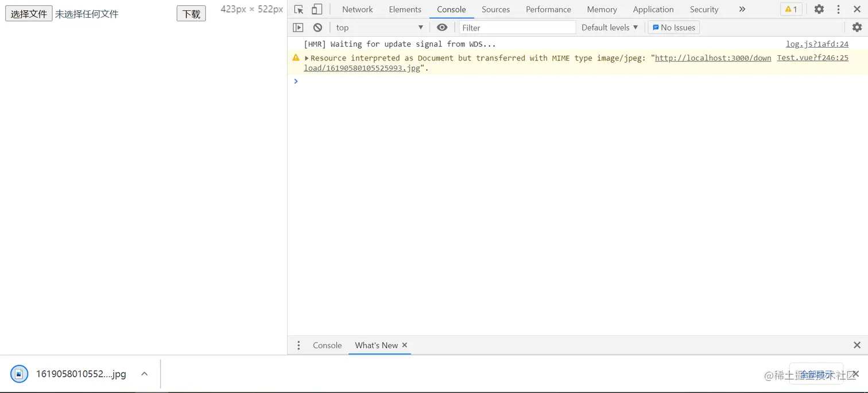Toggle the device toolbar icon
Image resolution: width=868 pixels, height=393 pixels.
(x=317, y=9)
